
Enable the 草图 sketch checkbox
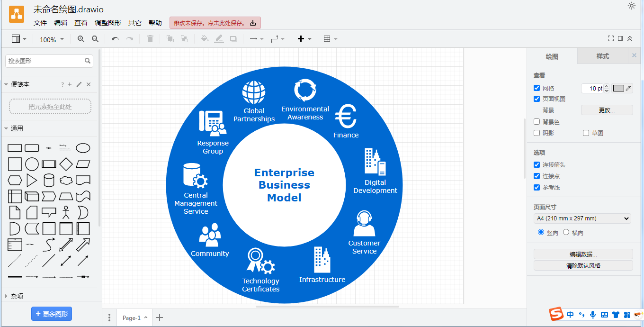(586, 133)
